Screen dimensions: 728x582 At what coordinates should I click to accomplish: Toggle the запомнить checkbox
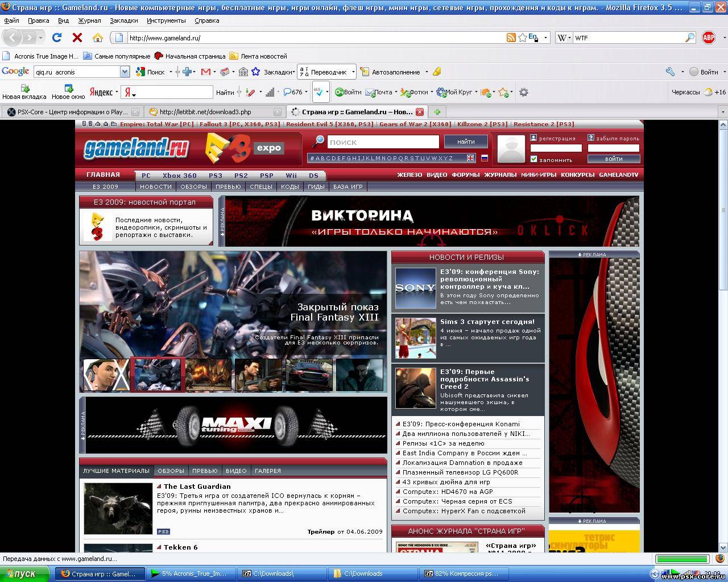(x=533, y=159)
